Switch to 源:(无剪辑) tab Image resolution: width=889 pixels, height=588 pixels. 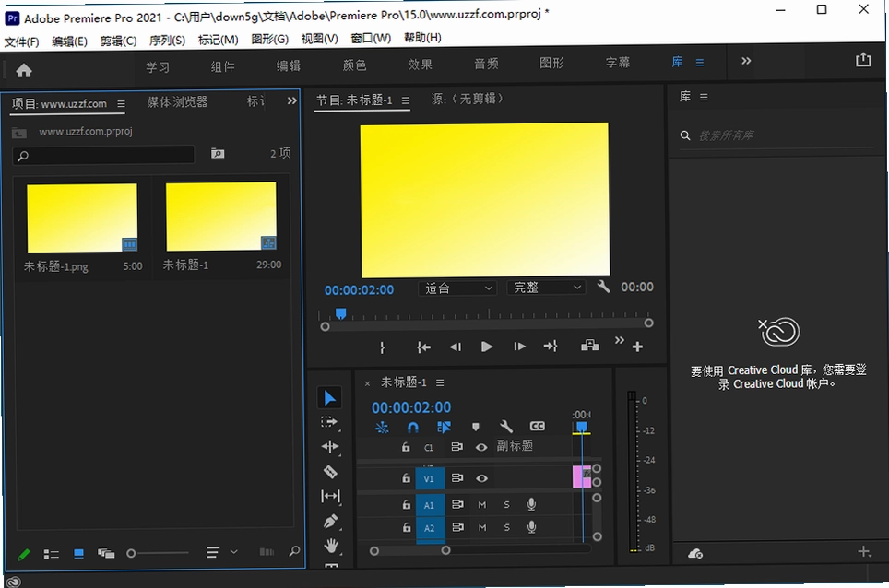(x=468, y=99)
